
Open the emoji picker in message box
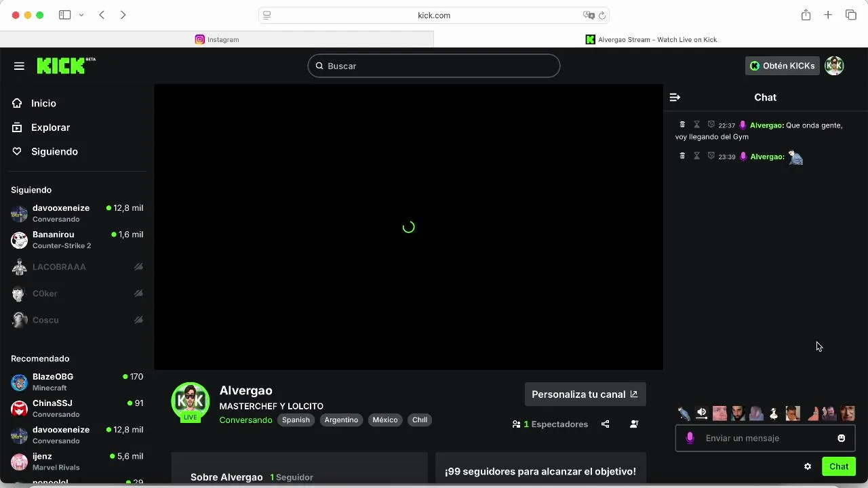point(842,439)
